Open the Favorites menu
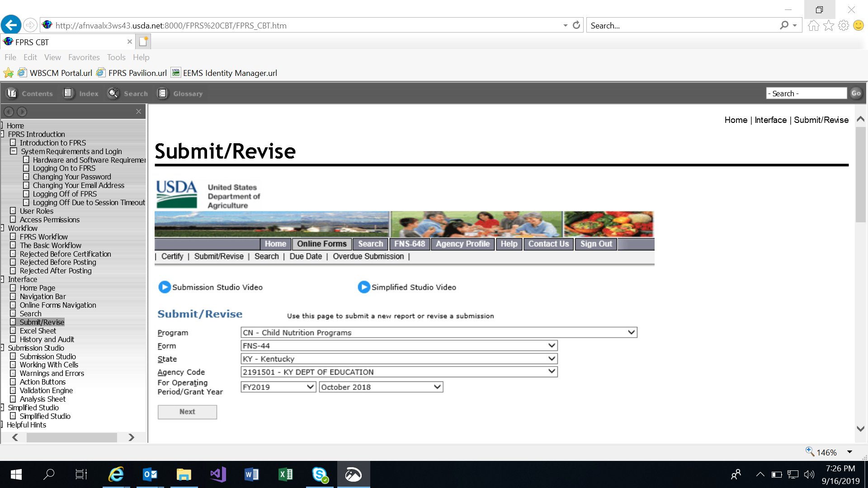The width and height of the screenshot is (868, 488). (84, 57)
